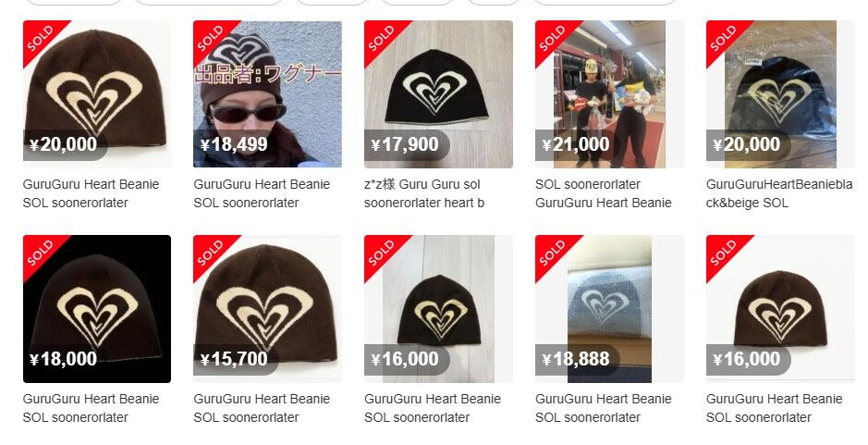
Task: Open the ¥21,000 store photo listing
Action: [609, 93]
